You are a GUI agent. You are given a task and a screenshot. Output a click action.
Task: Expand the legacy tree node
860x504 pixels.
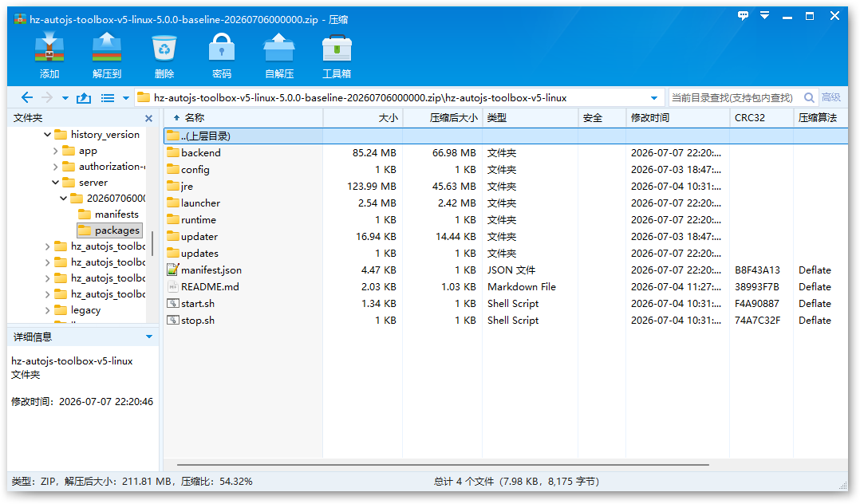(x=47, y=310)
